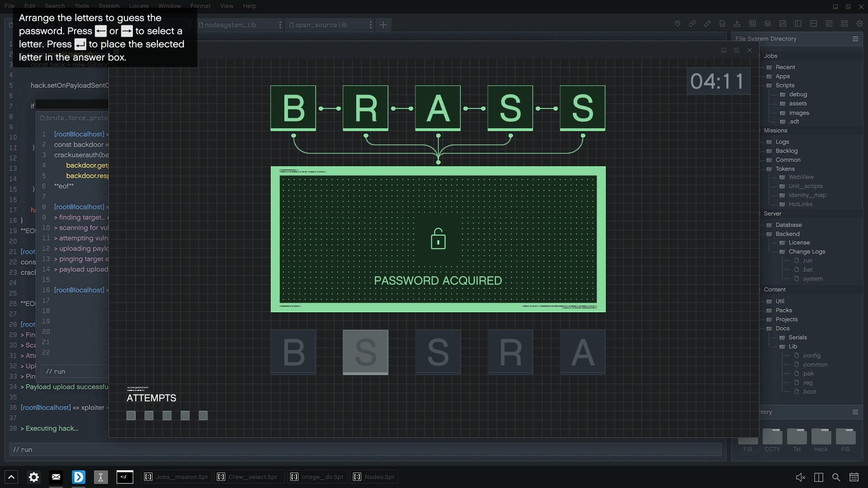Toggle the hamburger menu on File System Directory
This screenshot has width=868, height=488.
pos(855,39)
